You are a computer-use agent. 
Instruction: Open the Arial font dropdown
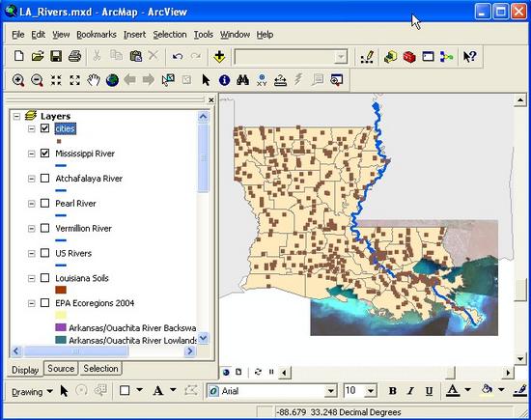click(x=330, y=391)
